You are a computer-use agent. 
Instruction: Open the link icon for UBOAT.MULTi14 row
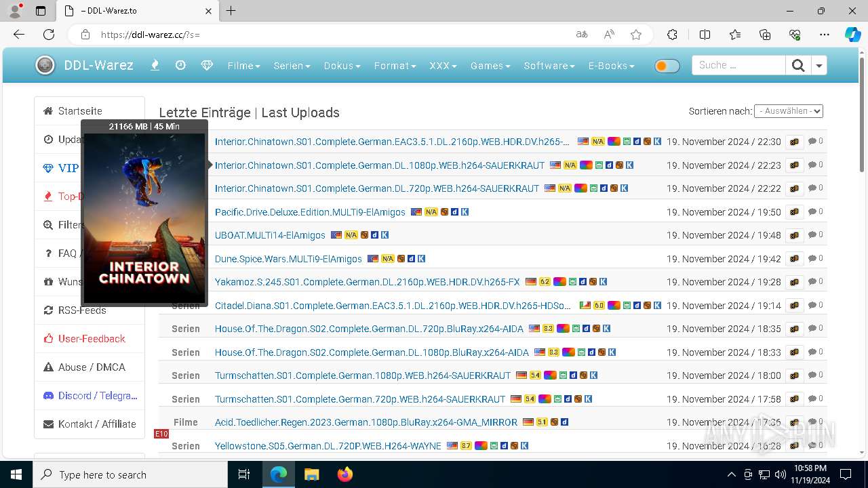794,235
